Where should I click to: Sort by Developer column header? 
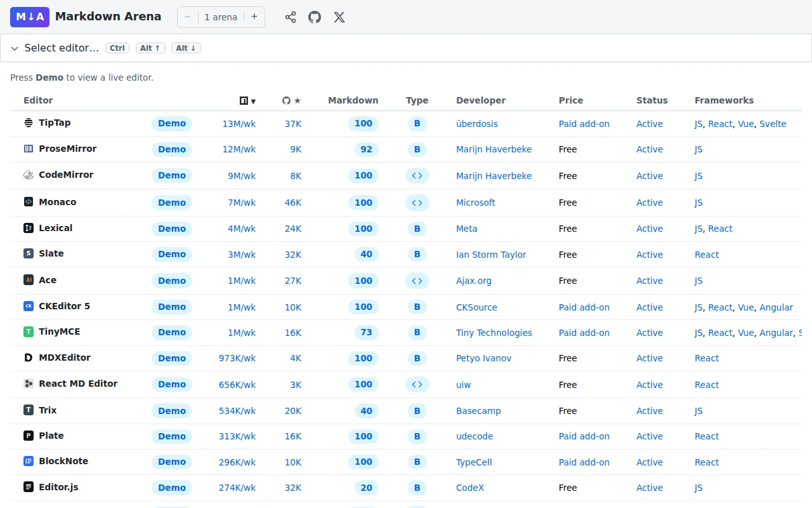481,100
